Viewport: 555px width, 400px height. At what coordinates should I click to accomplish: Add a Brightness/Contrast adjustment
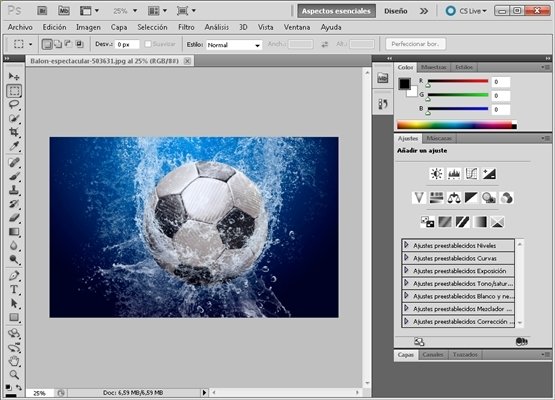pyautogui.click(x=436, y=174)
